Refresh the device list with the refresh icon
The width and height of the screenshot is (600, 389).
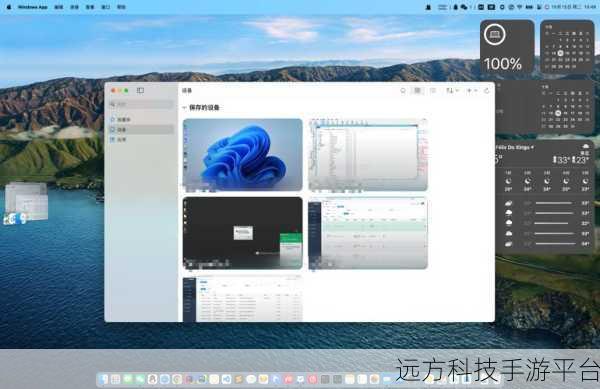point(487,91)
